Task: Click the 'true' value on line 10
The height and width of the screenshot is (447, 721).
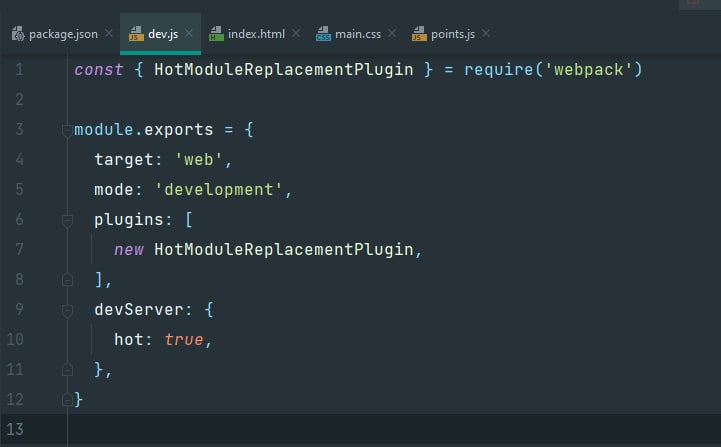Action: pos(184,339)
